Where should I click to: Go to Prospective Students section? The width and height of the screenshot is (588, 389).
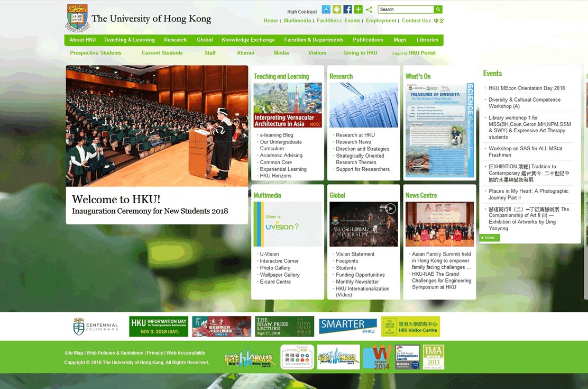(96, 53)
